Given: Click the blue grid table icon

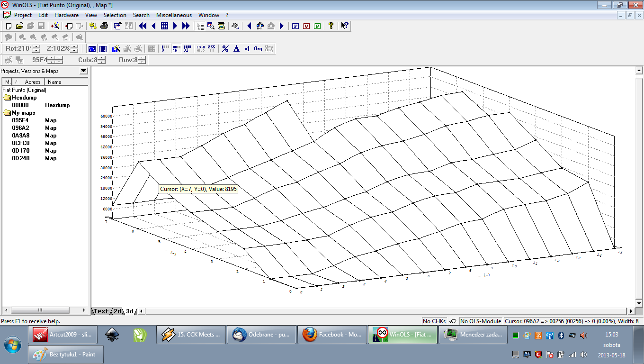Looking at the screenshot, I should 164,26.
